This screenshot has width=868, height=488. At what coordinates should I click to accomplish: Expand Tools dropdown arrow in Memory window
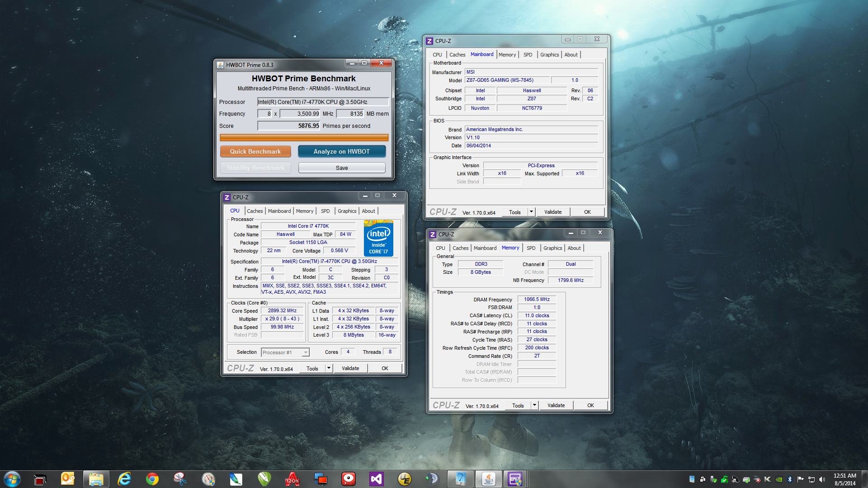535,405
